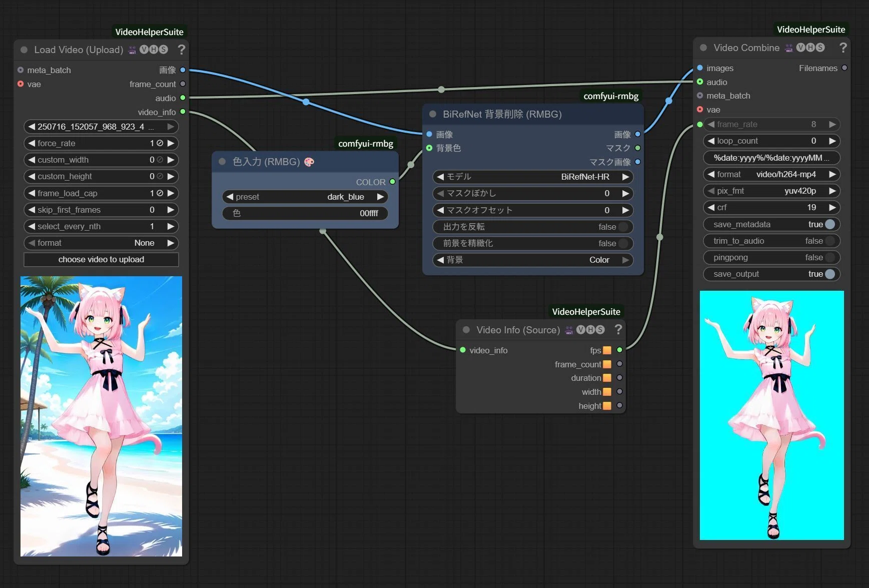Open the preset dark_blue dropdown
The image size is (869, 588).
305,197
